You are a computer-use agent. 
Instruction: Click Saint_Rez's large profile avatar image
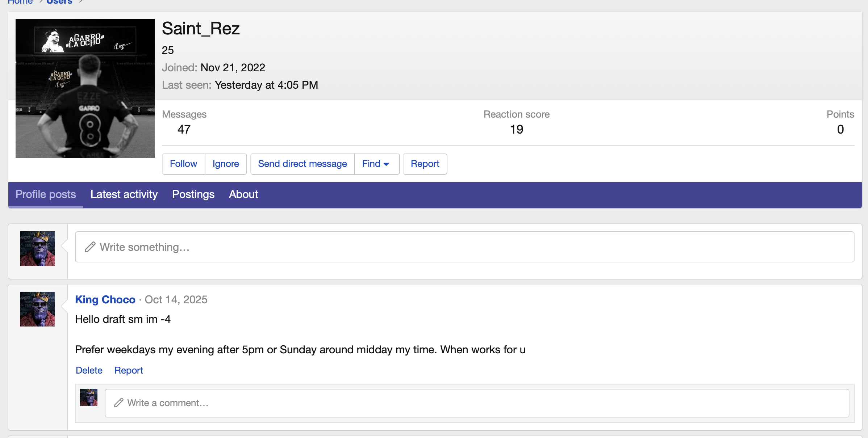point(85,88)
